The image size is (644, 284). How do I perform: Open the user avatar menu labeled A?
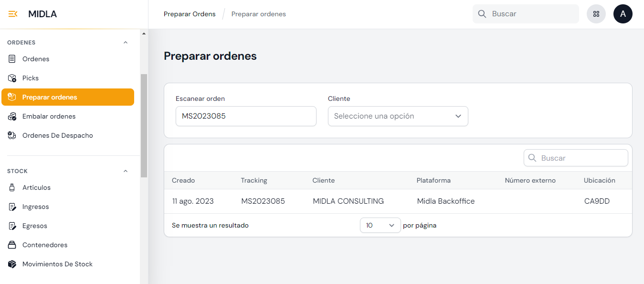(x=623, y=14)
